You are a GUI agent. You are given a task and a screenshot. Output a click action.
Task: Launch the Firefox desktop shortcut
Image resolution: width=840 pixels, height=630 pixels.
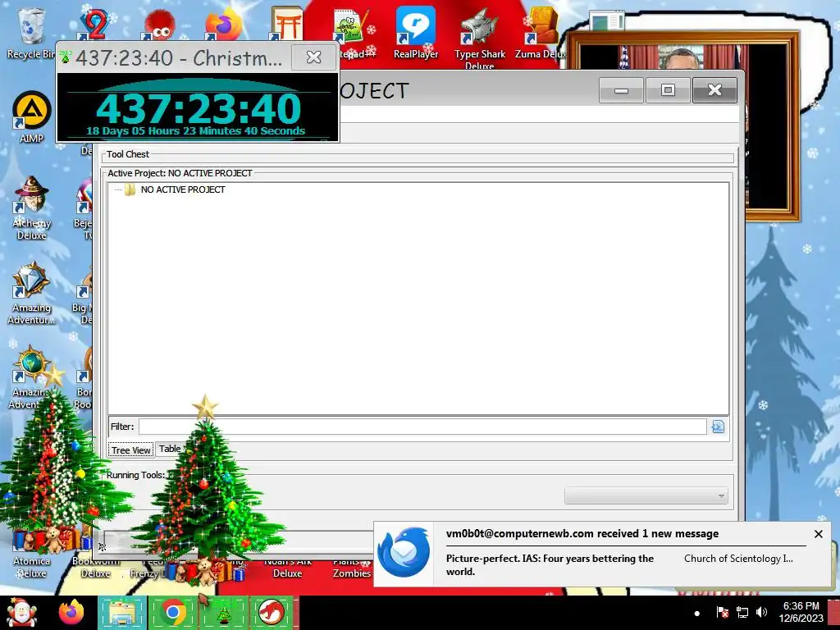[223, 25]
